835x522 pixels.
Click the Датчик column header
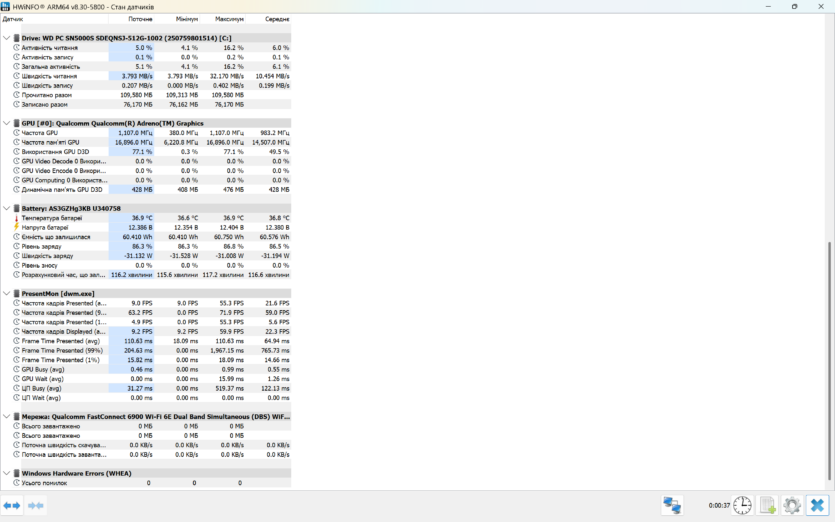(x=54, y=19)
